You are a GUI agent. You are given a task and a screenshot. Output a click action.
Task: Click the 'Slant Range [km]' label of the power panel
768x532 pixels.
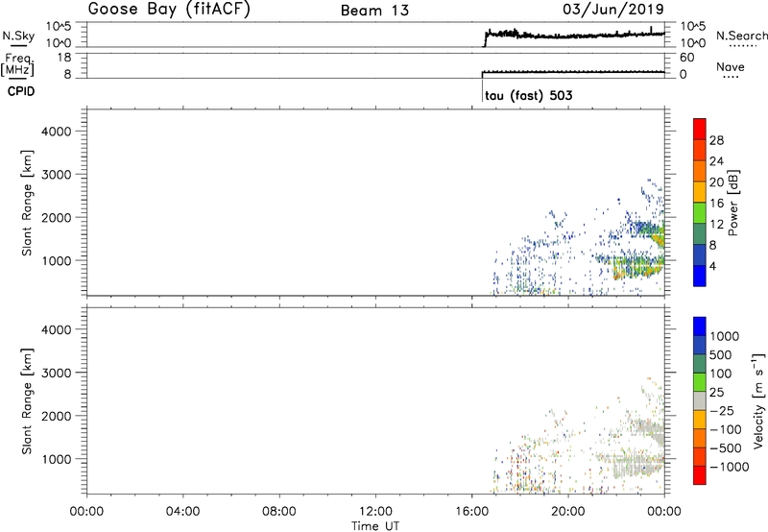coord(27,203)
